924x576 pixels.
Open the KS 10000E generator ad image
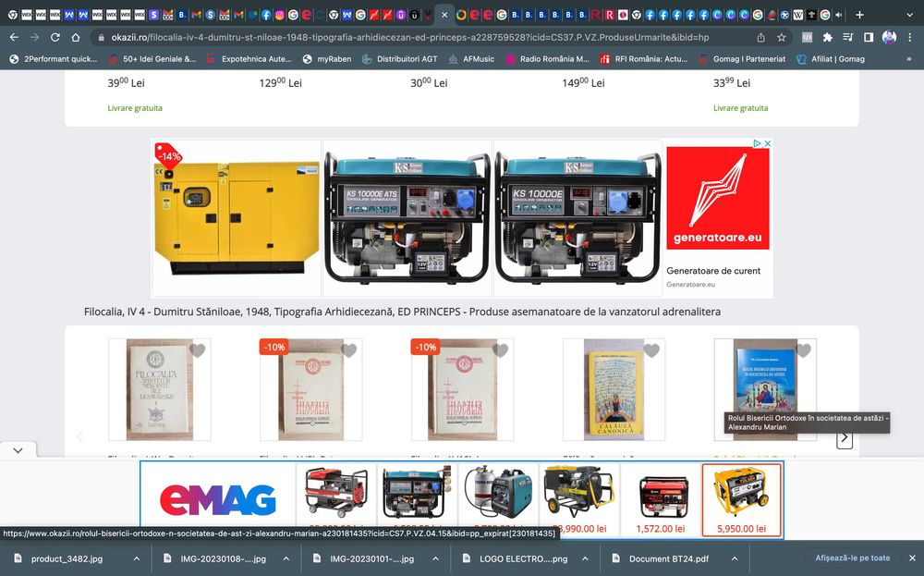577,218
